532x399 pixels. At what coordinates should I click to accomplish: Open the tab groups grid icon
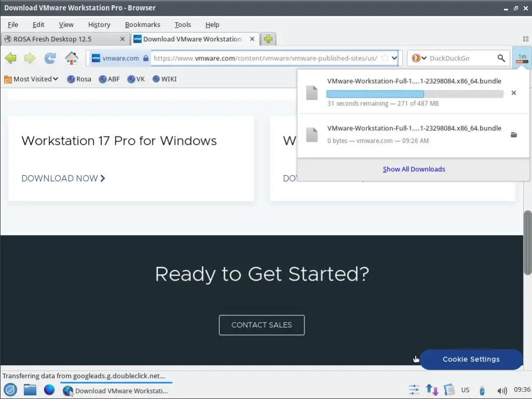coord(526,39)
